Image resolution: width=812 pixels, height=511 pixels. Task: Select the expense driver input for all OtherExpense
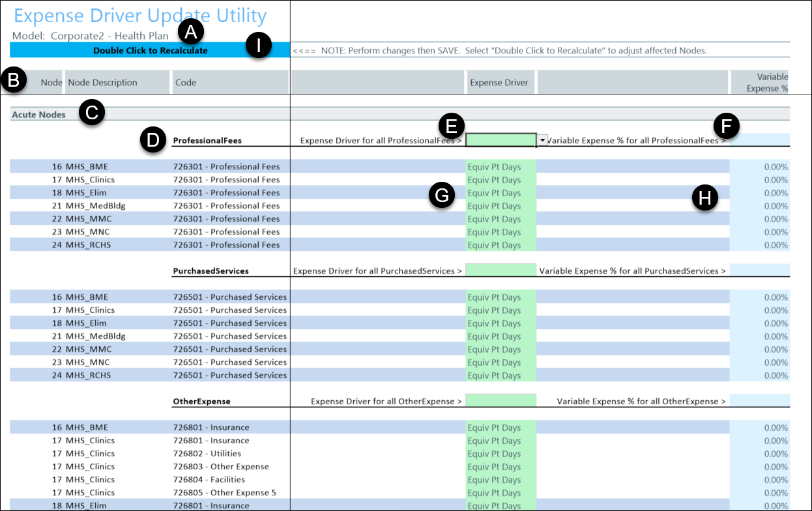pyautogui.click(x=501, y=401)
